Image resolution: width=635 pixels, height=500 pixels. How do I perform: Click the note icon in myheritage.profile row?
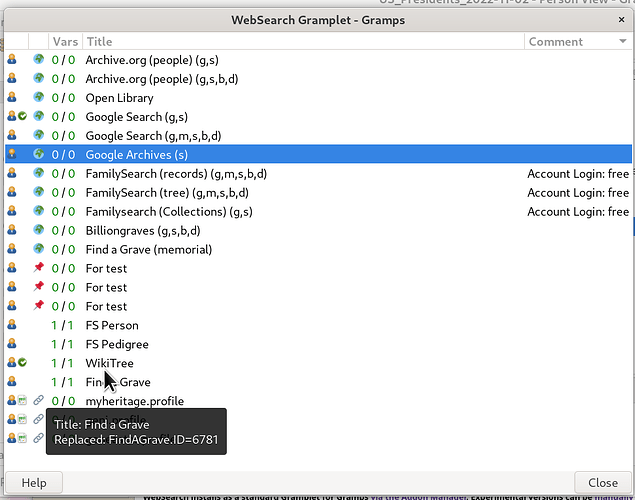pyautogui.click(x=22, y=401)
